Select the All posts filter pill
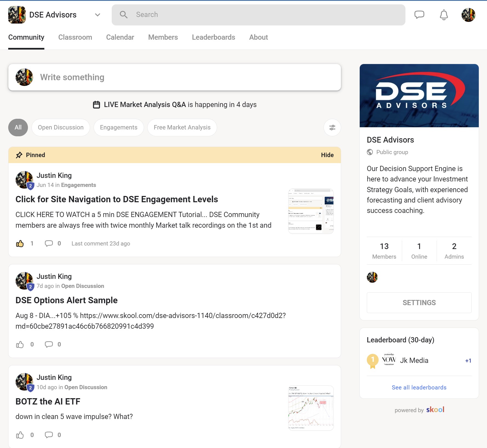This screenshot has width=487, height=448. pos(18,127)
